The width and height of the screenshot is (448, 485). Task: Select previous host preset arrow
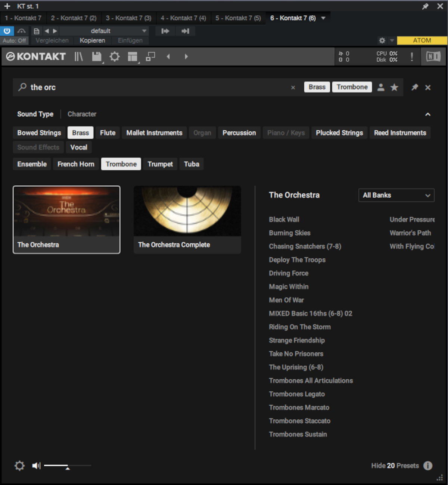pos(47,31)
